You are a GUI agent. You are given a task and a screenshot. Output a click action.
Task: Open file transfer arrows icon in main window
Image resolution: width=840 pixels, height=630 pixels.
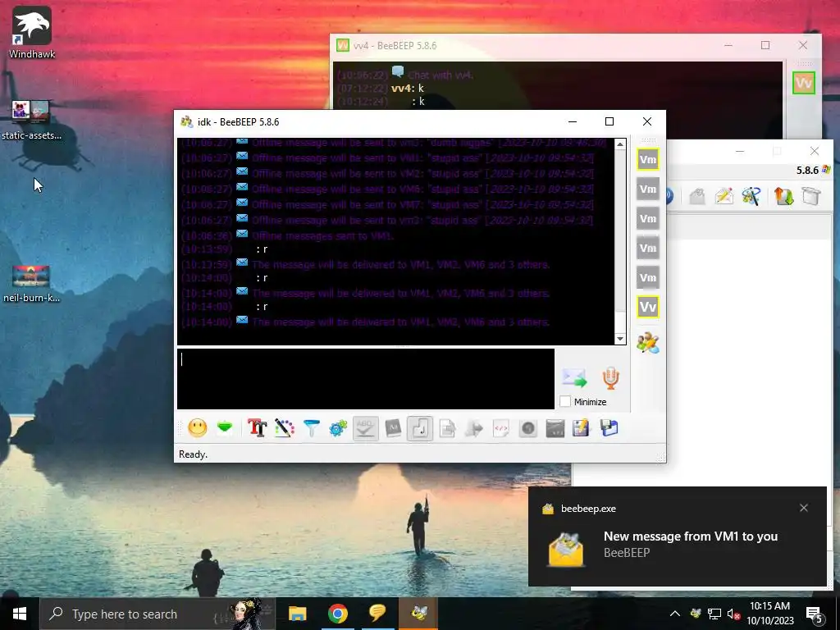coord(783,196)
